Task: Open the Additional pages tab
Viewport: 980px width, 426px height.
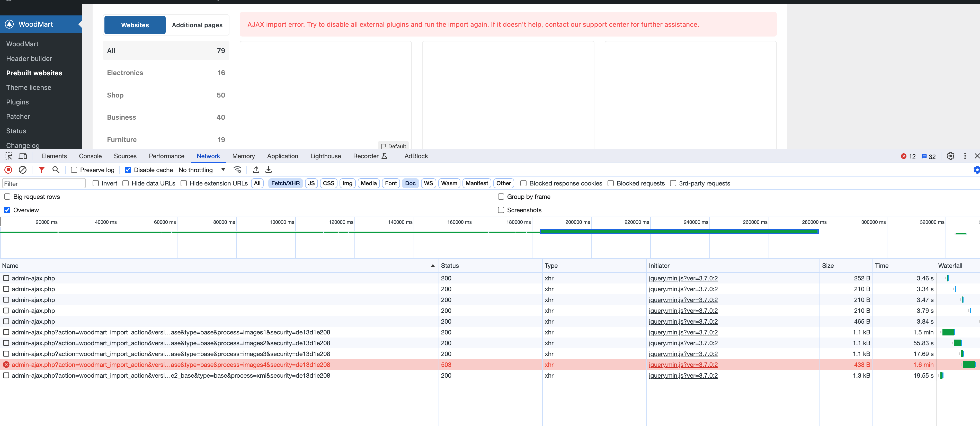Action: coord(197,25)
